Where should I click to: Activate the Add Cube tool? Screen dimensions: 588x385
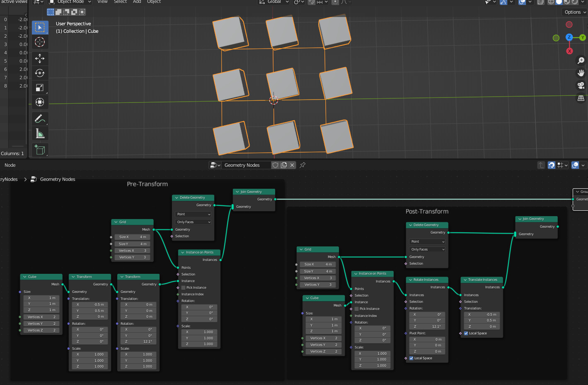point(40,150)
